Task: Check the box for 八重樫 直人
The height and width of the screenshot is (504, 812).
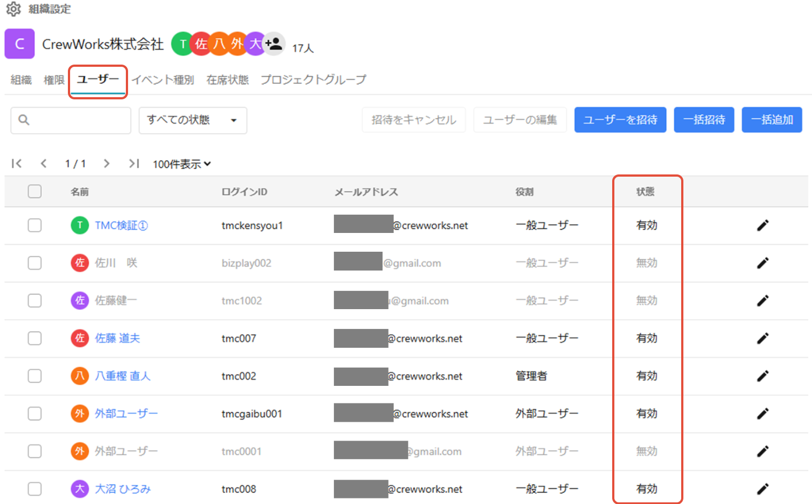Action: point(35,376)
